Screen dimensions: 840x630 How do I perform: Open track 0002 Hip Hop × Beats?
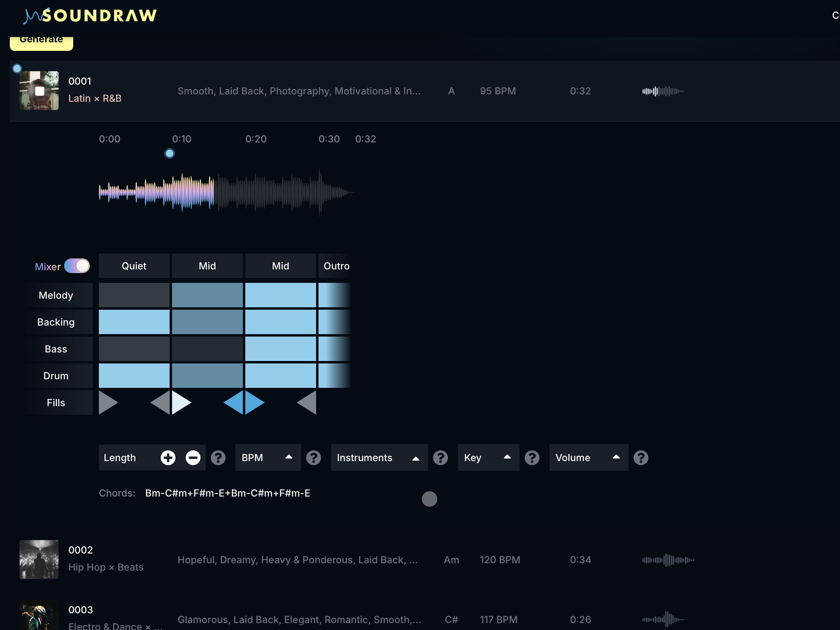point(106,559)
